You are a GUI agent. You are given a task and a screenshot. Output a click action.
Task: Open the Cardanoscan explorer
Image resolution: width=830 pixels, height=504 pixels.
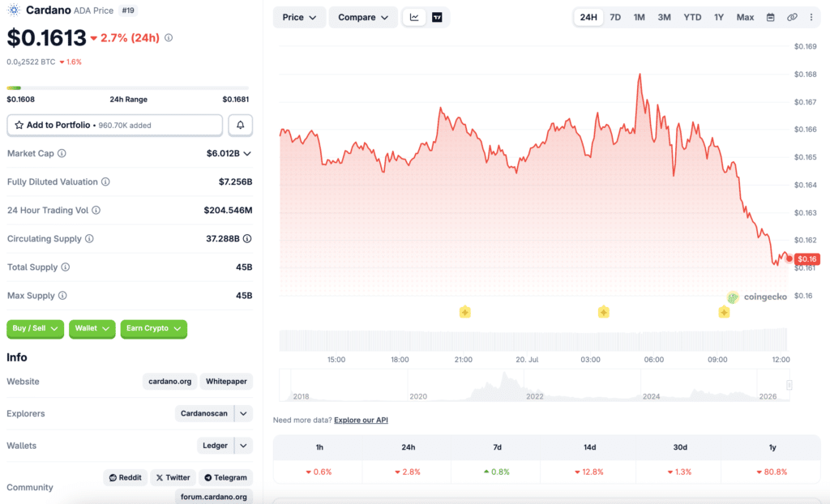pos(204,413)
